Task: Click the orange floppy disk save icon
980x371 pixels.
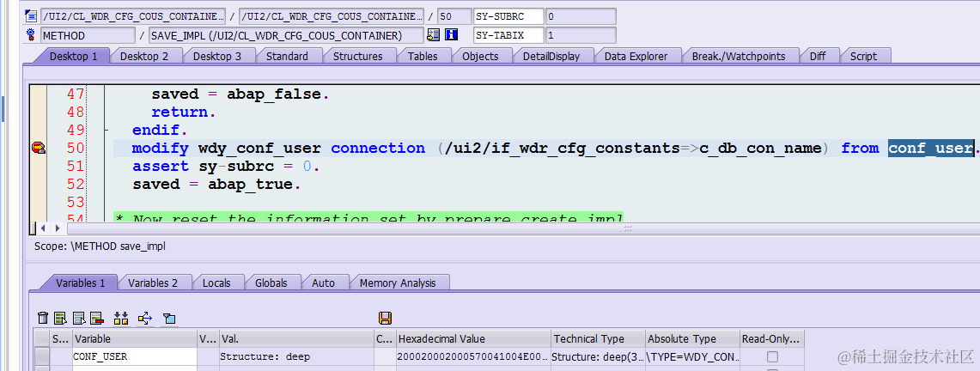Action: coord(385,319)
